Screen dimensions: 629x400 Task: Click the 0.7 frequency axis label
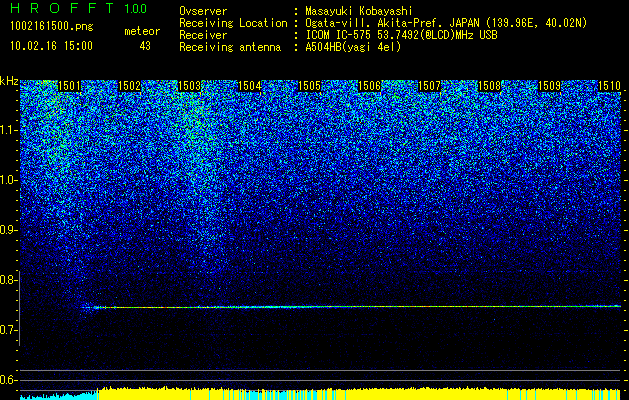[8, 330]
